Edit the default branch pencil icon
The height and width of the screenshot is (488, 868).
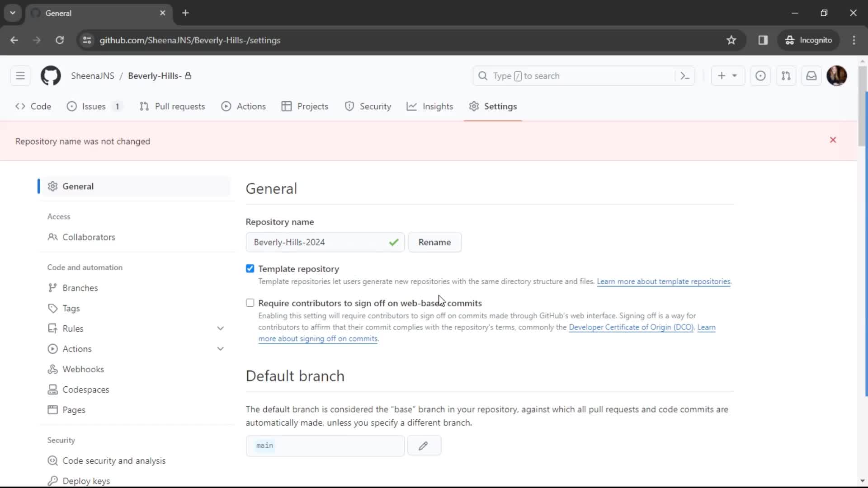pyautogui.click(x=424, y=446)
